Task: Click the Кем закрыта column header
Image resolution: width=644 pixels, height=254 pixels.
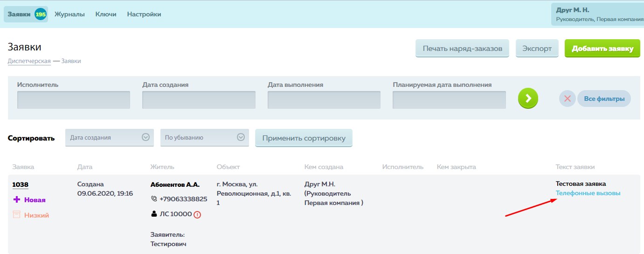Action: (x=456, y=167)
